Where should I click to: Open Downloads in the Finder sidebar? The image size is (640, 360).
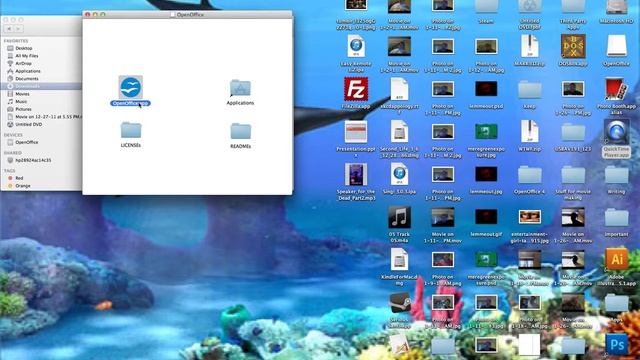click(27, 86)
